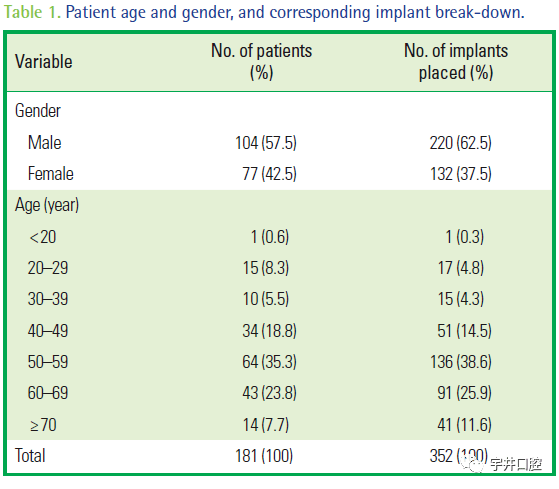Click the 60–69 implants value 91 (25.9)
Viewport: 559px width, 489px height.
[465, 393]
